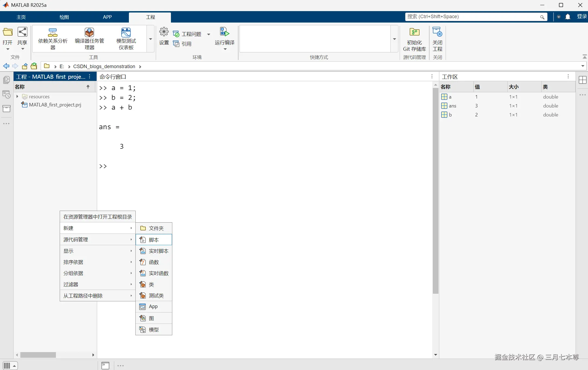Expand the resources folder tree node
Screen dimensions: 588x370
17,96
